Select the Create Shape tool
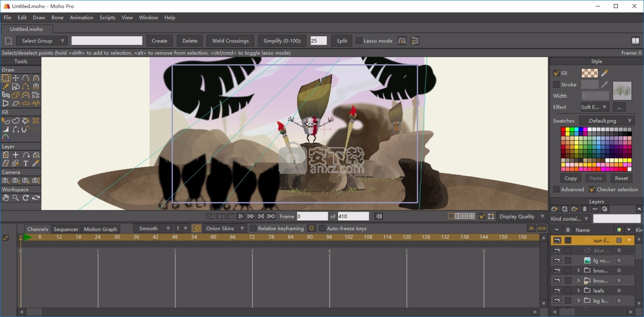Viewport: 644px width, 317px height. coord(16,121)
